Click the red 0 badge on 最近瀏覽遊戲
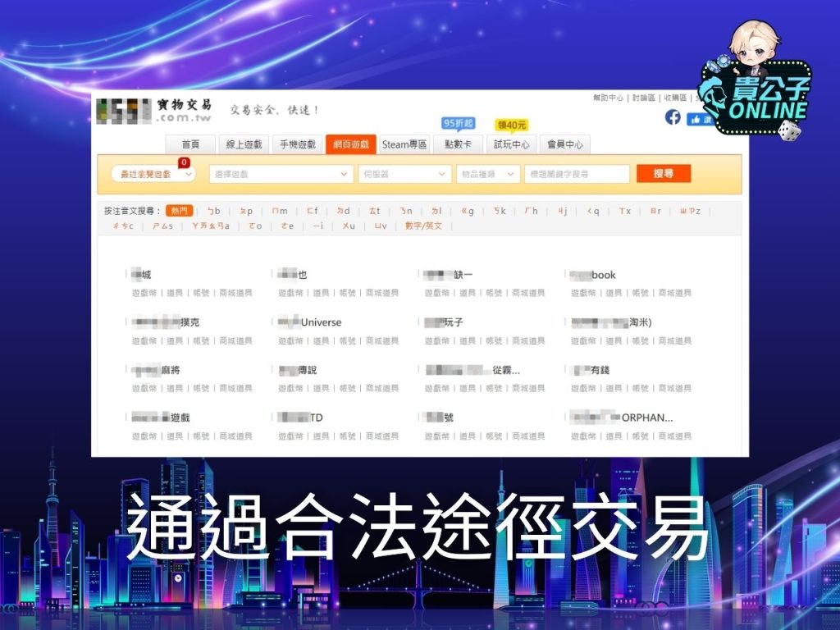The image size is (840, 630). 185,162
